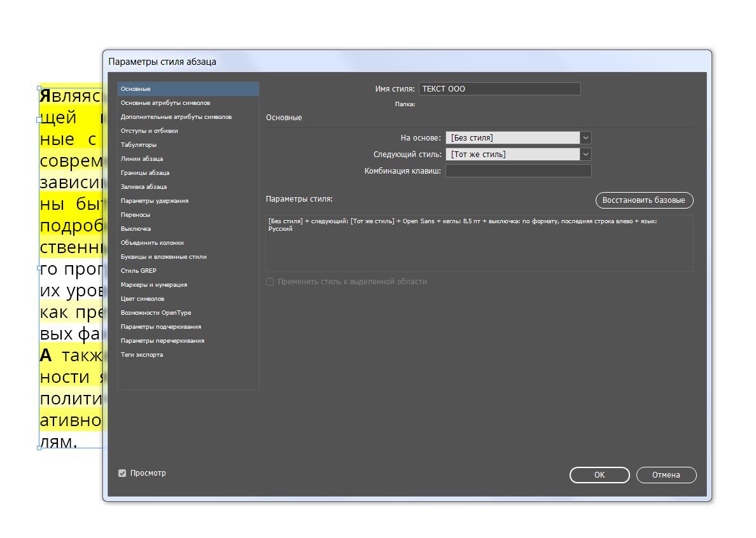Select Стиль GREP category
Viewport: 756px width, 538px height.
(x=188, y=270)
